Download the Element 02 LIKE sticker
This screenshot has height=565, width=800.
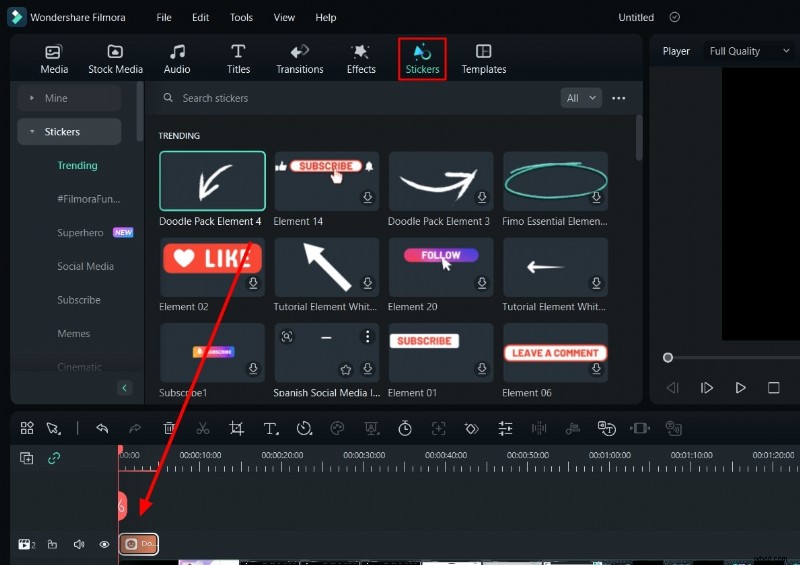(x=253, y=283)
